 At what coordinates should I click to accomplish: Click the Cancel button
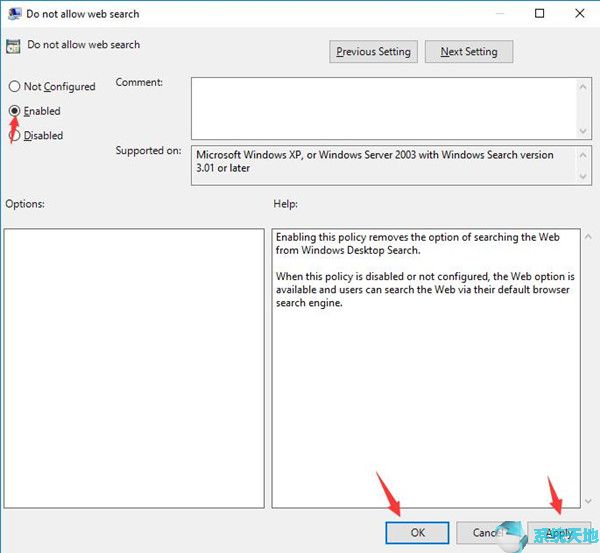pos(487,532)
